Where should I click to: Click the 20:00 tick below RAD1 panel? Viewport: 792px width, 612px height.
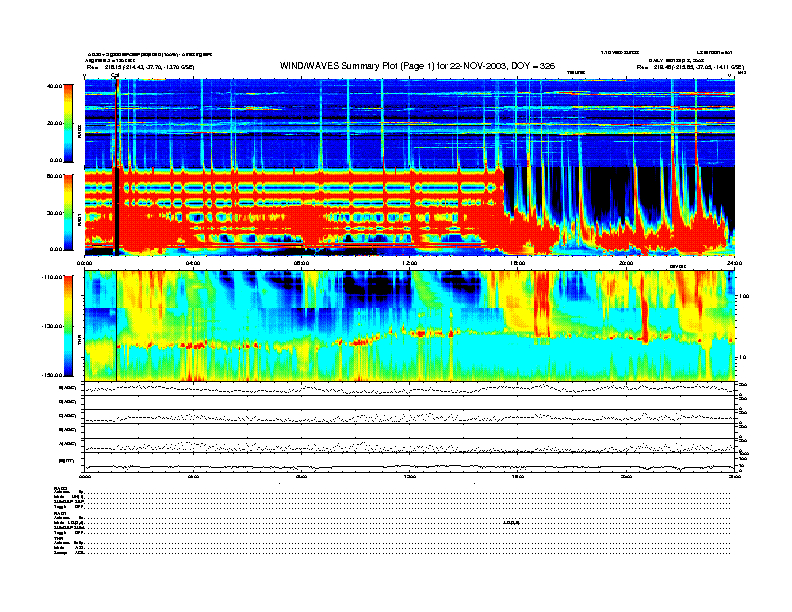coord(626,263)
